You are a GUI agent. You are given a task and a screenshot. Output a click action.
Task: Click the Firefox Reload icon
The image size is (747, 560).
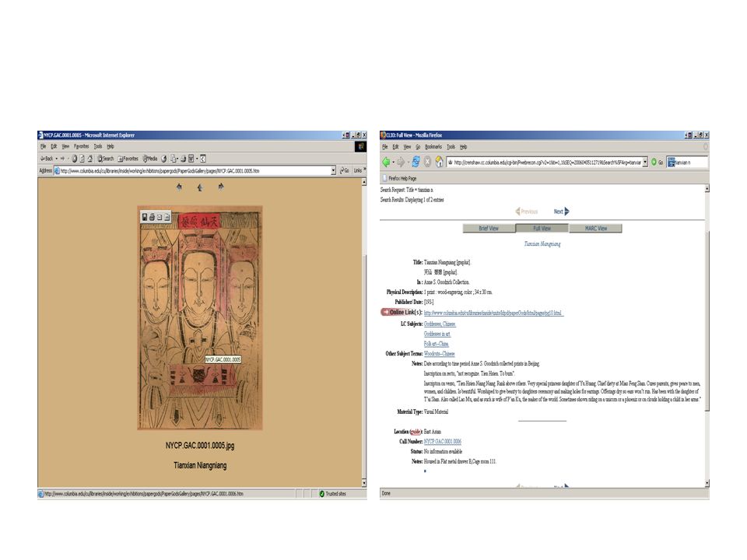[416, 162]
